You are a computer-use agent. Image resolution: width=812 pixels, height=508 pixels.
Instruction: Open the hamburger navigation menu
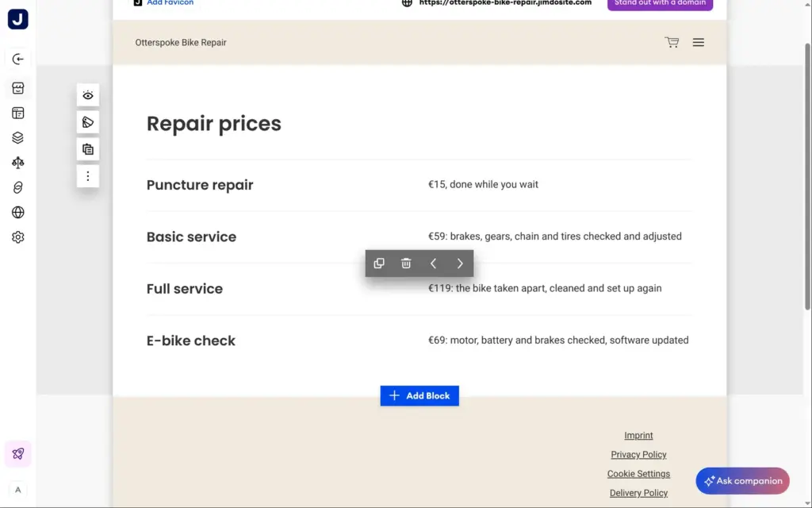699,43
